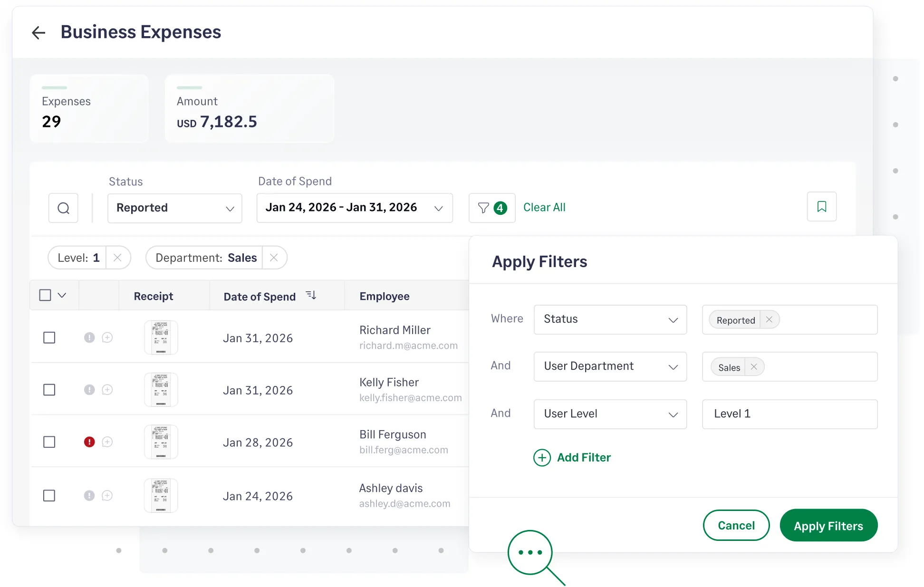
Task: Expand the User Department dropdown in Apply Filters
Action: click(610, 366)
